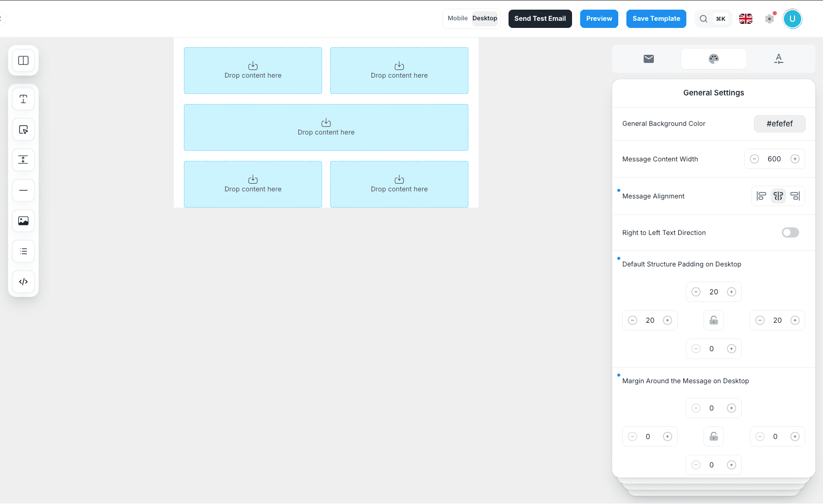Switch to Desktop view
823x504 pixels.
point(485,18)
